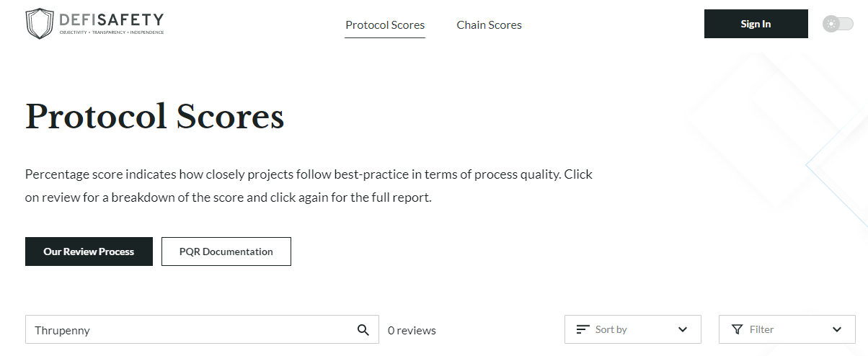Click the Sign In button
The height and width of the screenshot is (356, 868).
[756, 24]
